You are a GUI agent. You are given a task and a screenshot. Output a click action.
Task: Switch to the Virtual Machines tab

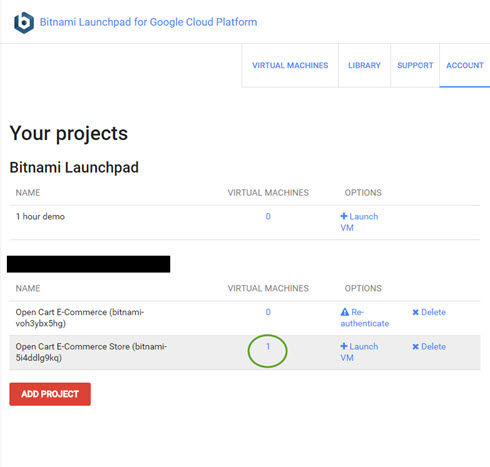click(x=290, y=65)
